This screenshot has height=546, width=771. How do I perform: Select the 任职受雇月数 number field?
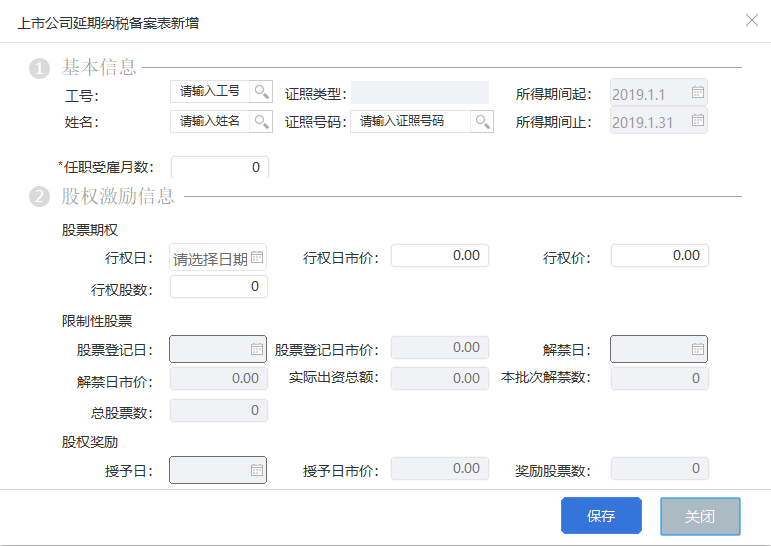[x=220, y=167]
